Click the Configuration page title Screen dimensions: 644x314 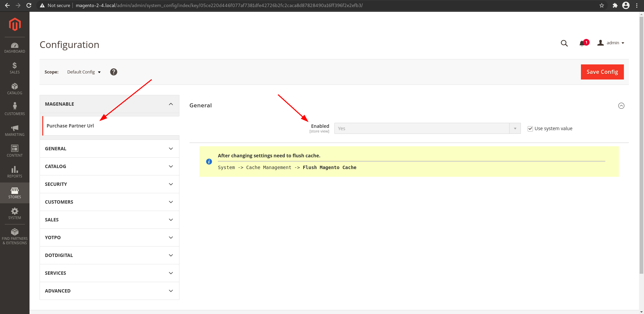pyautogui.click(x=69, y=45)
